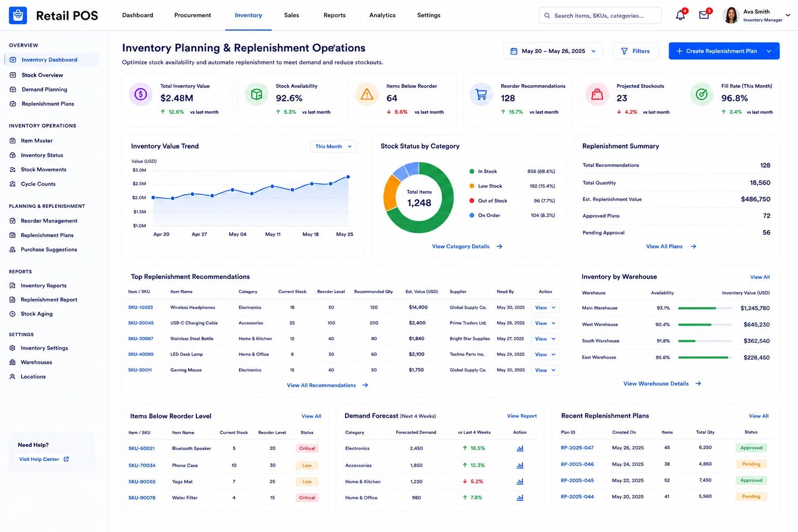The height and width of the screenshot is (532, 798).
Task: Open the mail inbox icon
Action: click(704, 15)
